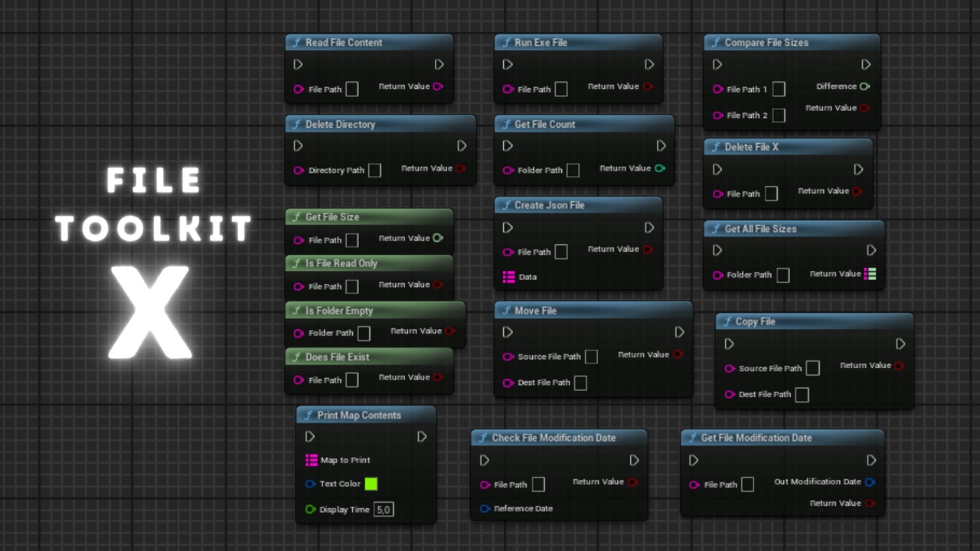Click File Path 2 pin on Compare File Sizes

718,116
